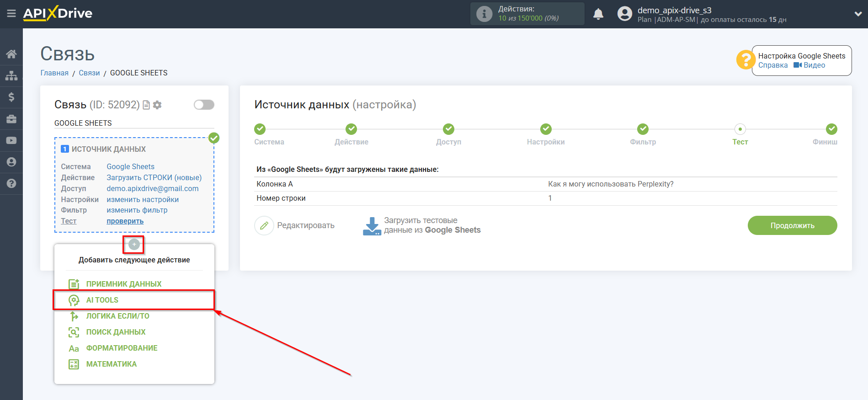Click изменить фильтр link

point(137,210)
